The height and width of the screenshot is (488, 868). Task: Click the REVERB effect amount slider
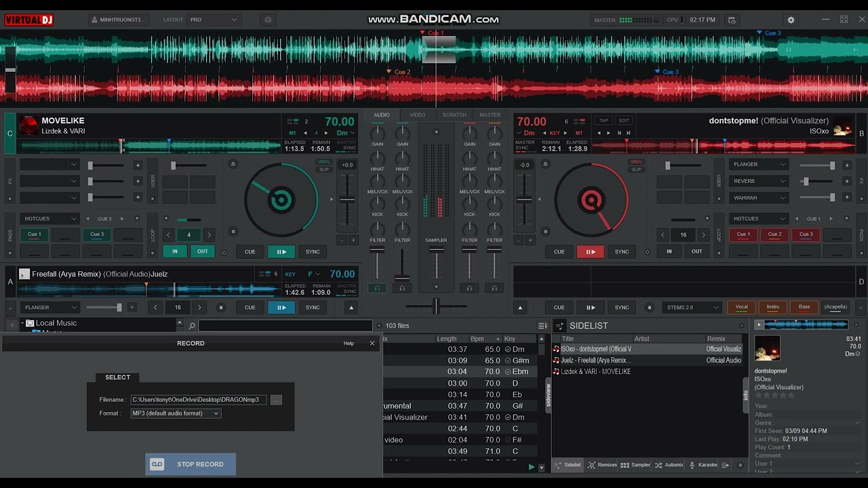pyautogui.click(x=817, y=182)
